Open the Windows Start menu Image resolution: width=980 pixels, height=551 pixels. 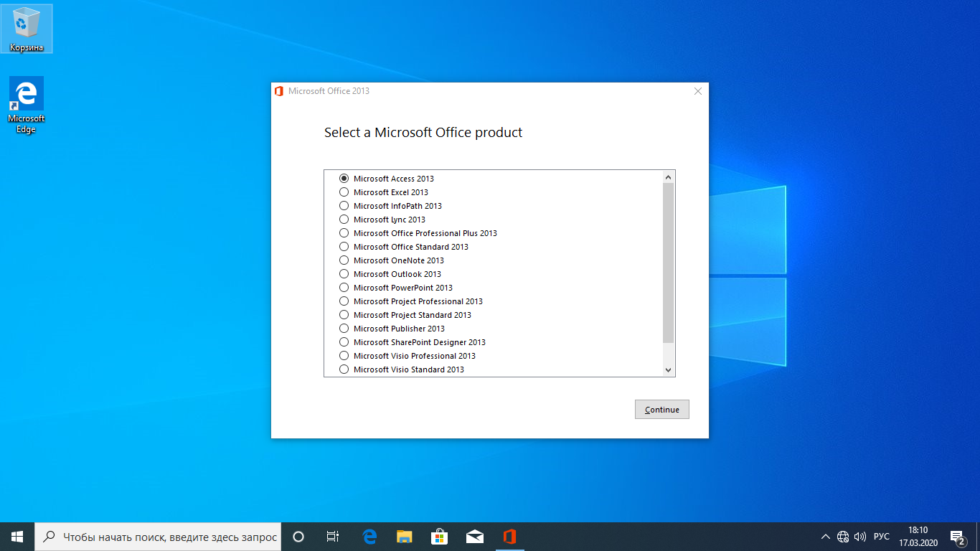click(x=17, y=537)
